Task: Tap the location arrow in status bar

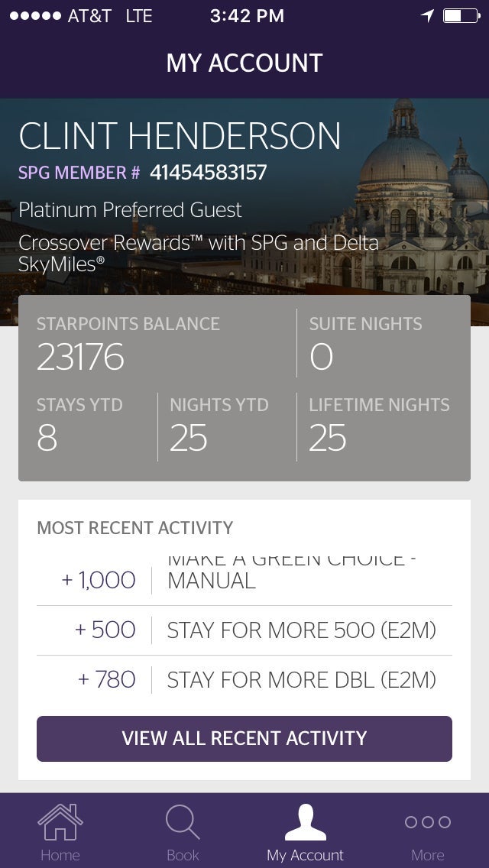Action: pos(428,14)
